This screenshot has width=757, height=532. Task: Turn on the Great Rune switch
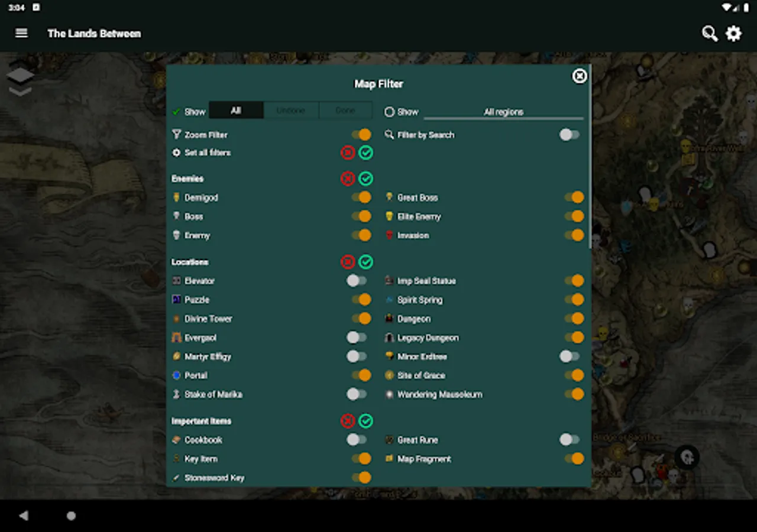570,440
